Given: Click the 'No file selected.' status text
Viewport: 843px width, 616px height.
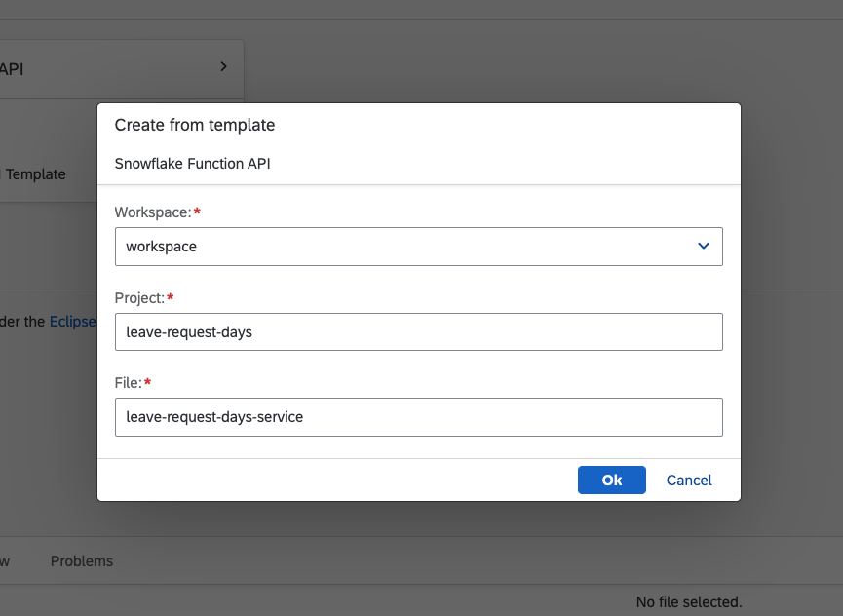Looking at the screenshot, I should [x=689, y=602].
